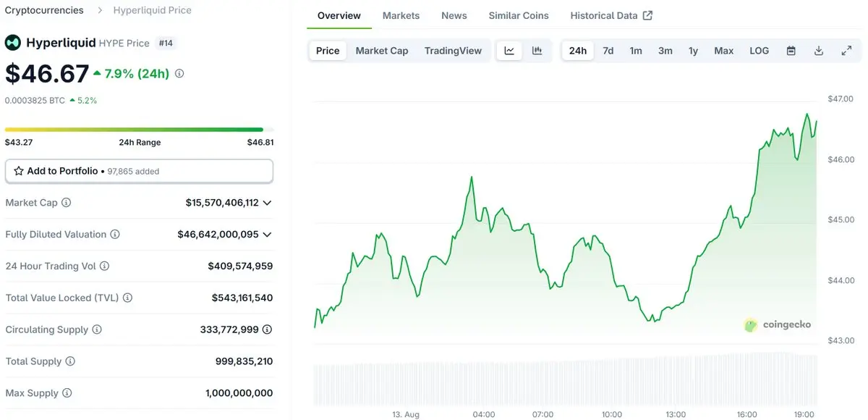The image size is (868, 420).
Task: Select Price chart mode
Action: click(x=328, y=51)
